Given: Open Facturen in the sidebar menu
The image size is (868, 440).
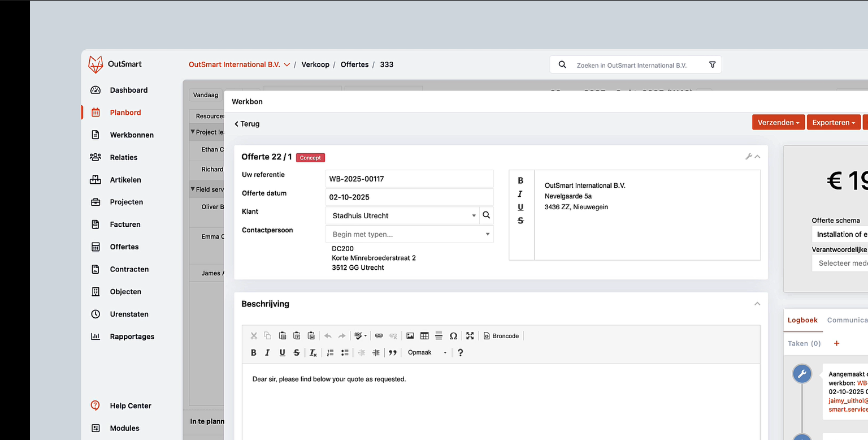Looking at the screenshot, I should (x=125, y=225).
